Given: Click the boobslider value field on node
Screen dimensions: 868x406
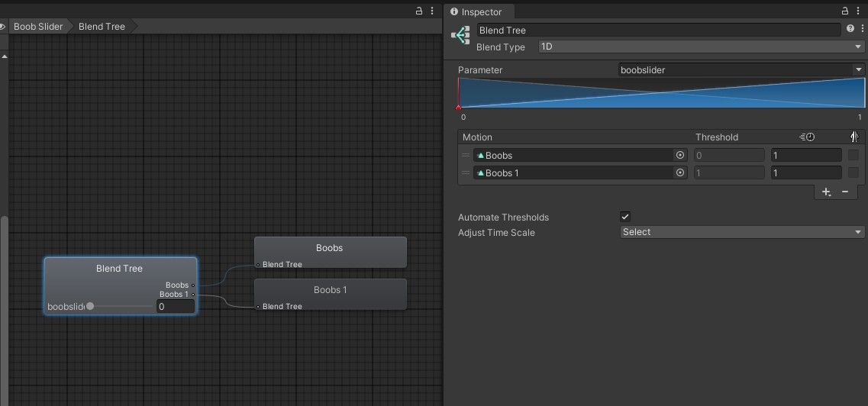Looking at the screenshot, I should [x=176, y=307].
